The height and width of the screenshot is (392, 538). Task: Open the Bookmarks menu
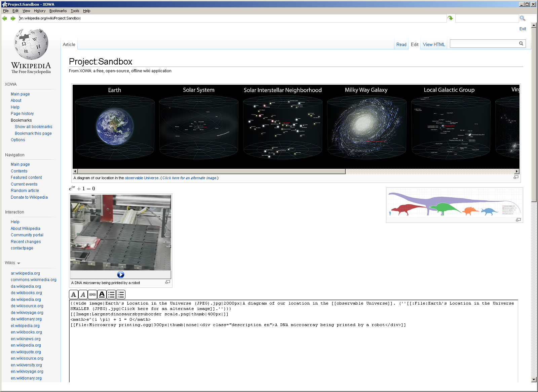(x=58, y=11)
